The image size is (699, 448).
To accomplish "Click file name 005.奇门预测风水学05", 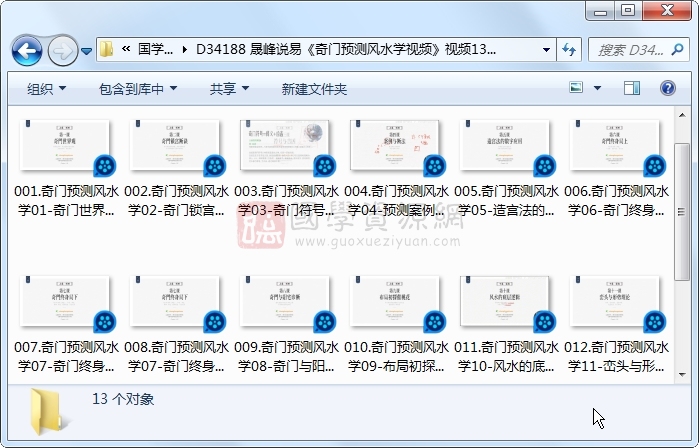I will [507, 201].
